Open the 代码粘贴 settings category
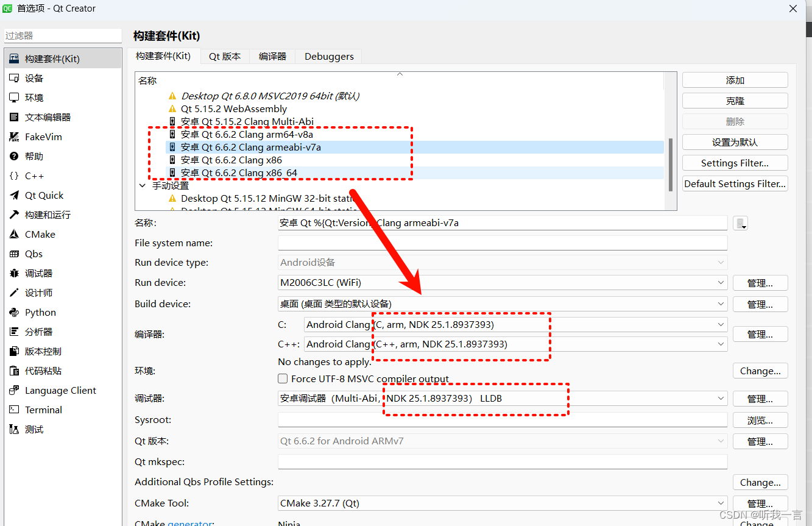 point(63,371)
